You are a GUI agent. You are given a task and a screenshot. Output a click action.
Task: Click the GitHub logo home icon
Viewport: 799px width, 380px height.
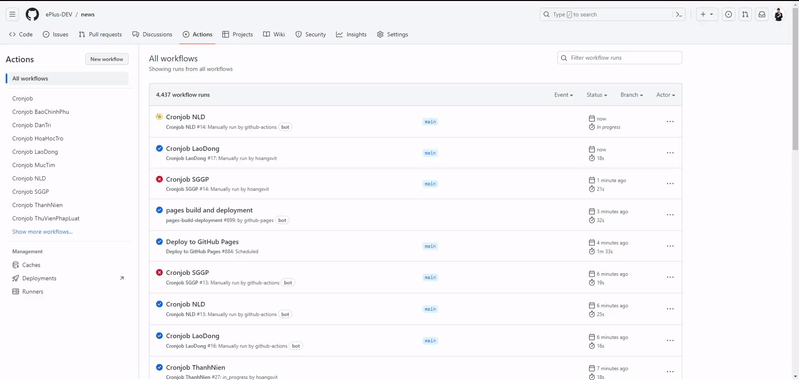tap(32, 14)
